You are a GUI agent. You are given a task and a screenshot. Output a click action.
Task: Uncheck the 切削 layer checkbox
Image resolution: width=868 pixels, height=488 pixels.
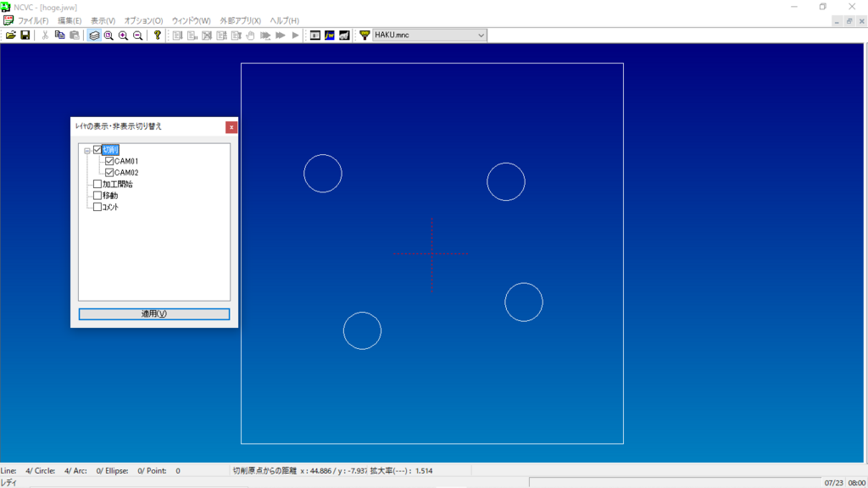click(97, 149)
